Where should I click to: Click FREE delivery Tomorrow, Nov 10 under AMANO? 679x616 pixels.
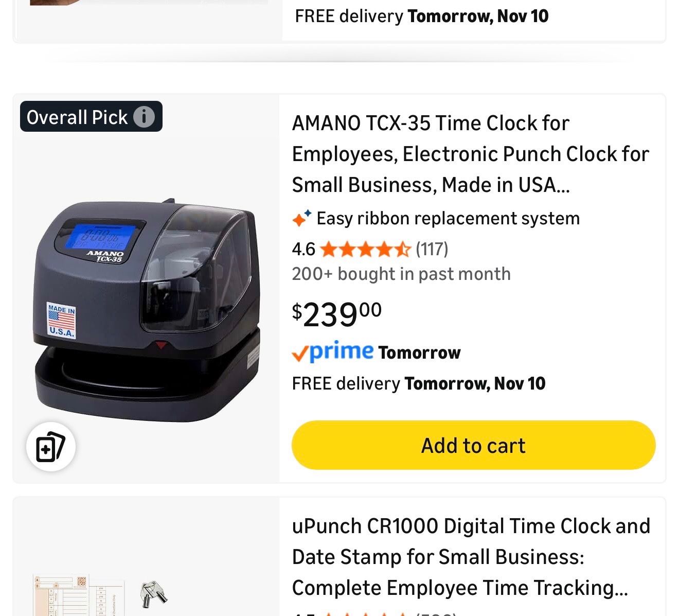tap(419, 383)
